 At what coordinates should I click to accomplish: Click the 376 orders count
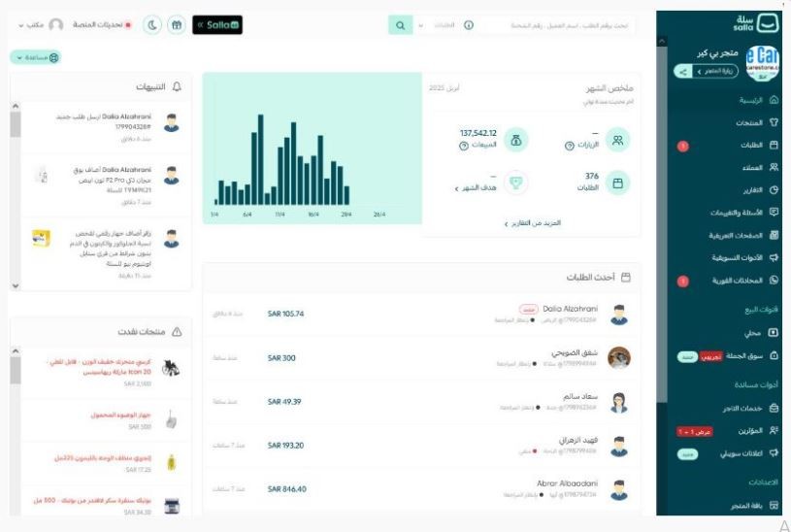pos(592,176)
